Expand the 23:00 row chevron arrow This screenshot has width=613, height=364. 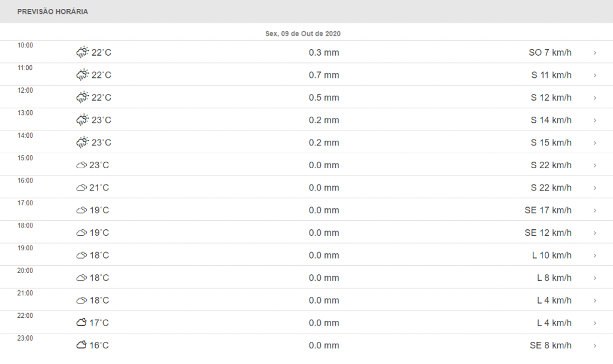tap(594, 345)
